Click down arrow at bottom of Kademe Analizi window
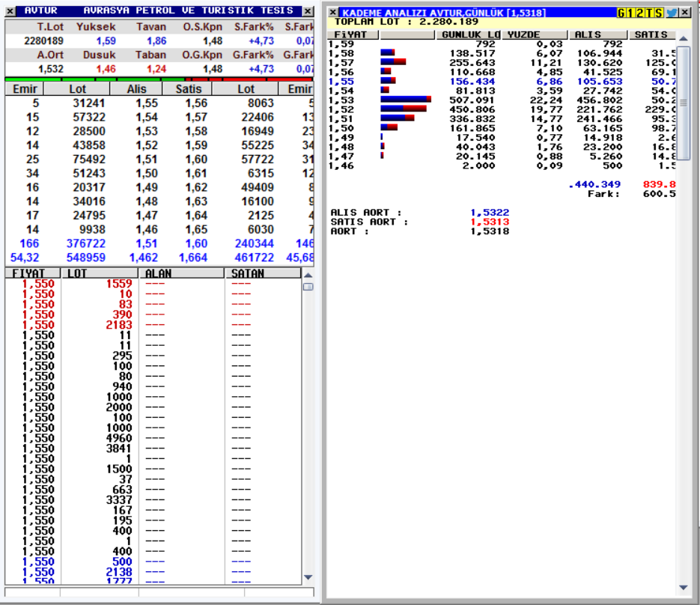The height and width of the screenshot is (605, 700). 684,588
